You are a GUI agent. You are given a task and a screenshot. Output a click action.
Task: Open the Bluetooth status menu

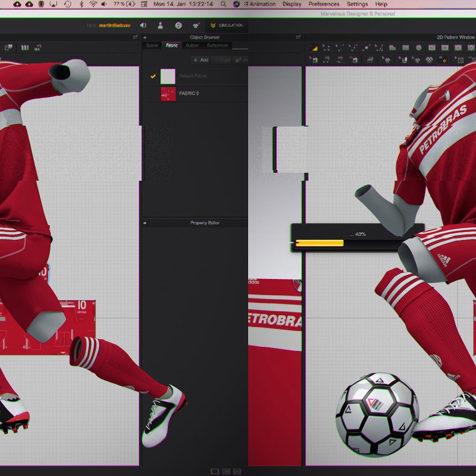82,4
